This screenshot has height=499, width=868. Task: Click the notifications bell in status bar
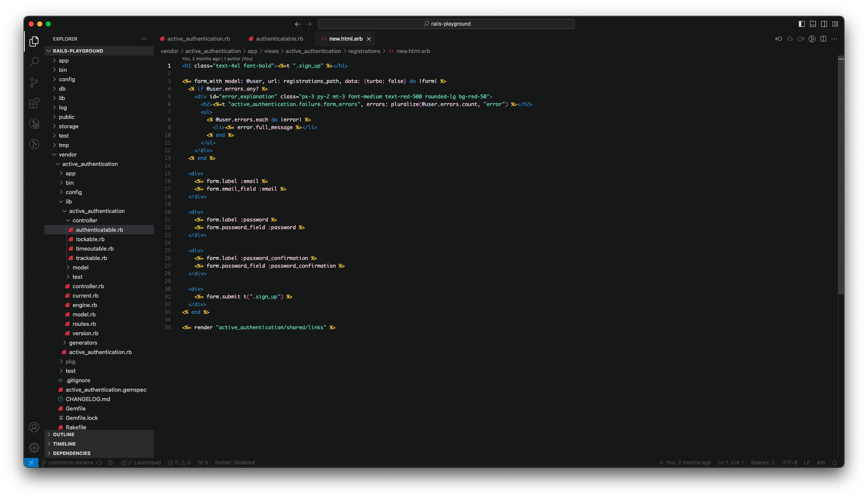835,463
